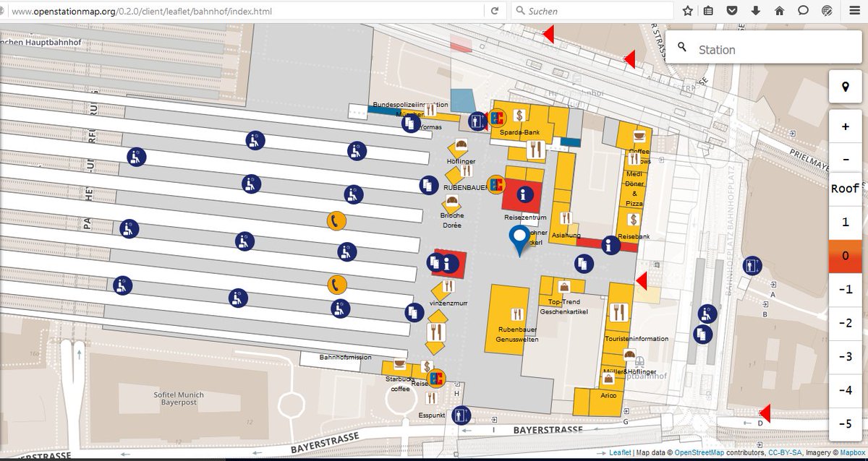This screenshot has height=461, width=868.
Task: Click the zoom in plus button
Action: point(845,124)
